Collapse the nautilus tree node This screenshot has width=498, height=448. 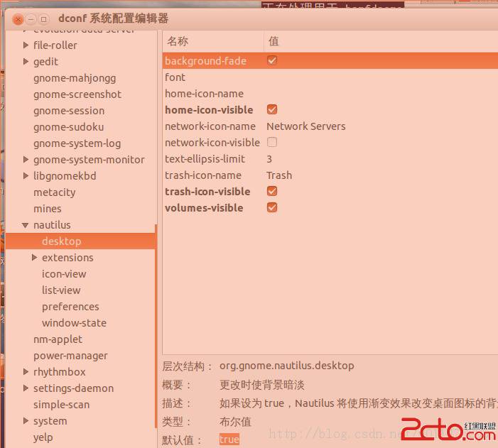point(26,225)
